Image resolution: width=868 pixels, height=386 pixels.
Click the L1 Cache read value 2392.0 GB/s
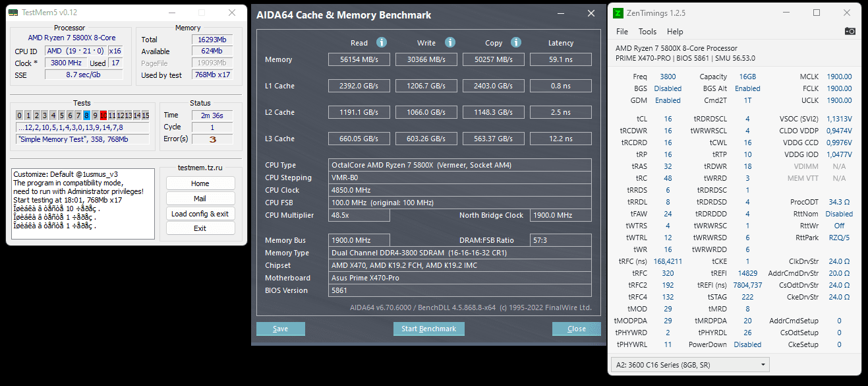pos(359,86)
